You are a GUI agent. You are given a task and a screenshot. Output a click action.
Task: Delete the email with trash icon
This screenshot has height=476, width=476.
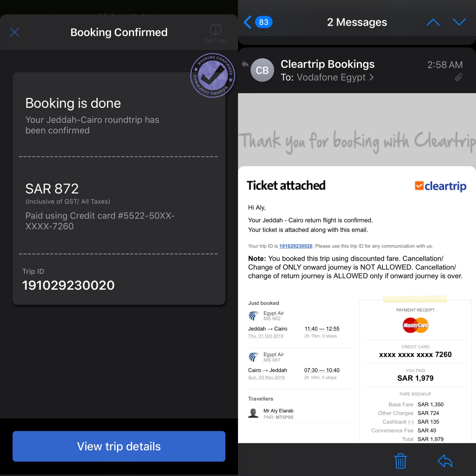[401, 461]
